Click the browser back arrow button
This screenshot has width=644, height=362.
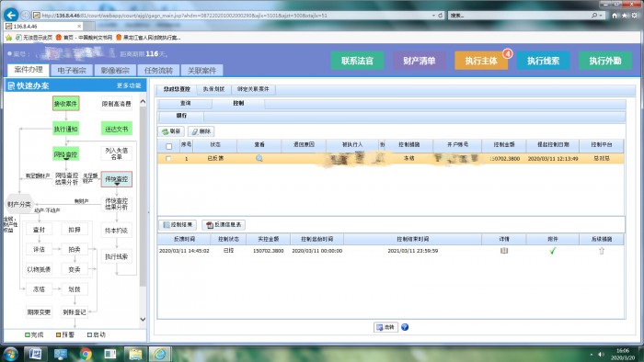pyautogui.click(x=11, y=16)
